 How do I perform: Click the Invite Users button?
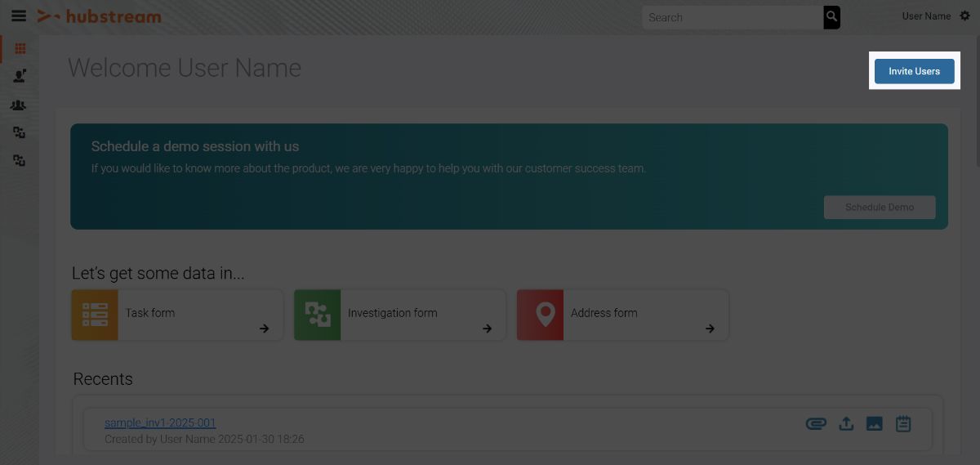[914, 71]
